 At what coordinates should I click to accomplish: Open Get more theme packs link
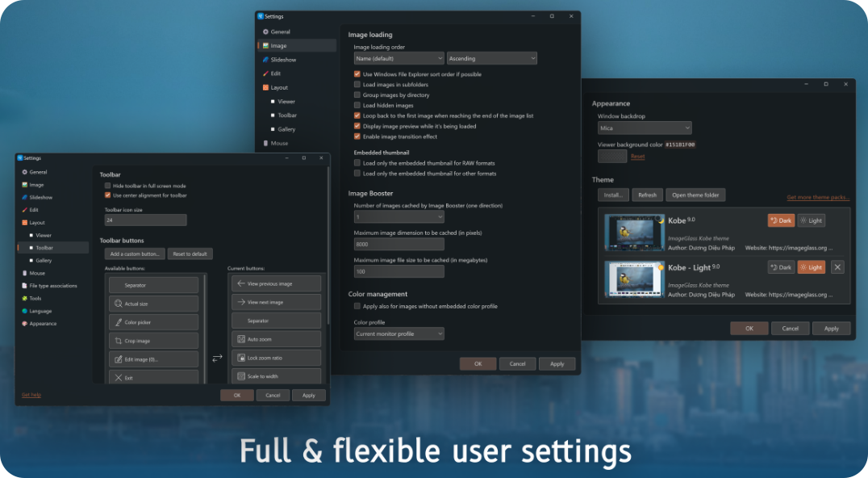(818, 197)
